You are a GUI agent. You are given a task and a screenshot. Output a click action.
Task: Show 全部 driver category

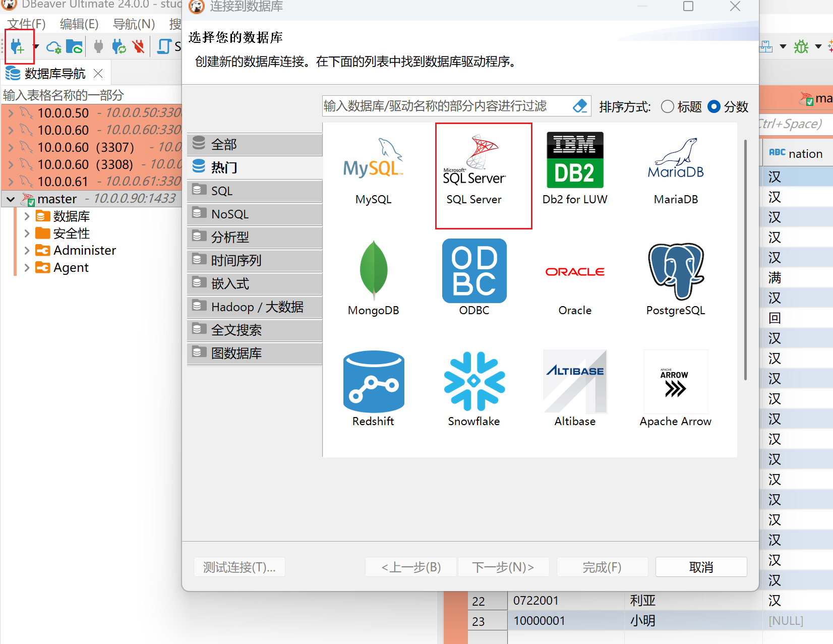click(255, 144)
